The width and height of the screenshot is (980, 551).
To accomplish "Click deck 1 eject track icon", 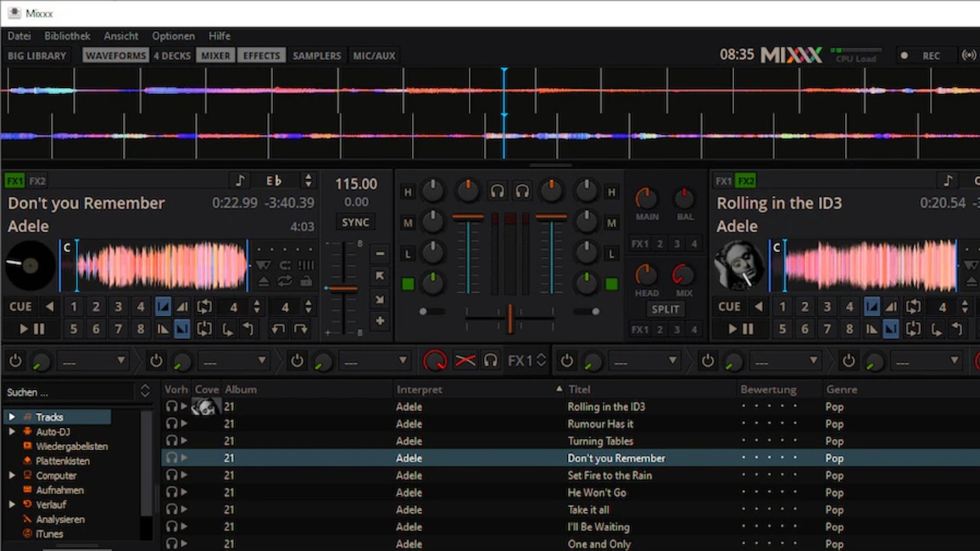I will pos(264,281).
